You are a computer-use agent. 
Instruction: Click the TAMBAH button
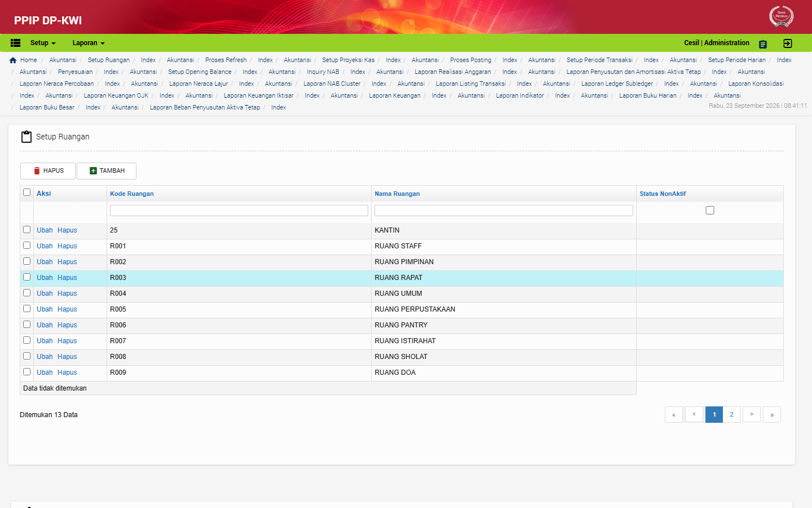click(107, 171)
